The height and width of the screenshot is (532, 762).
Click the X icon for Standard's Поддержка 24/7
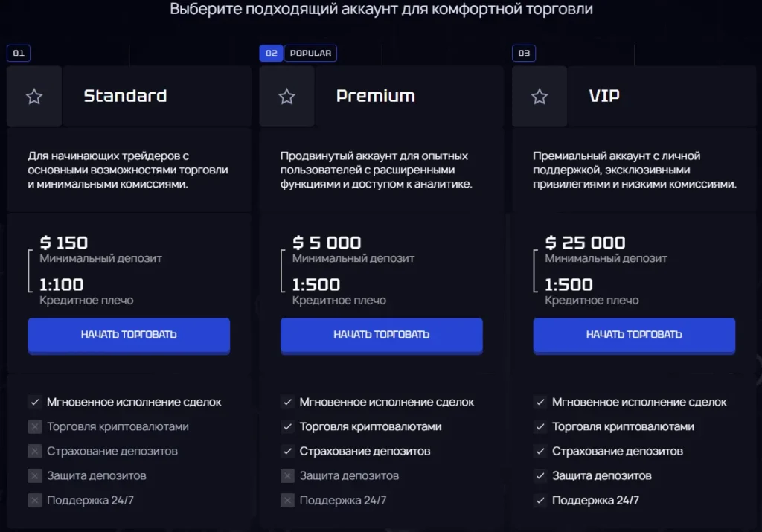click(35, 500)
